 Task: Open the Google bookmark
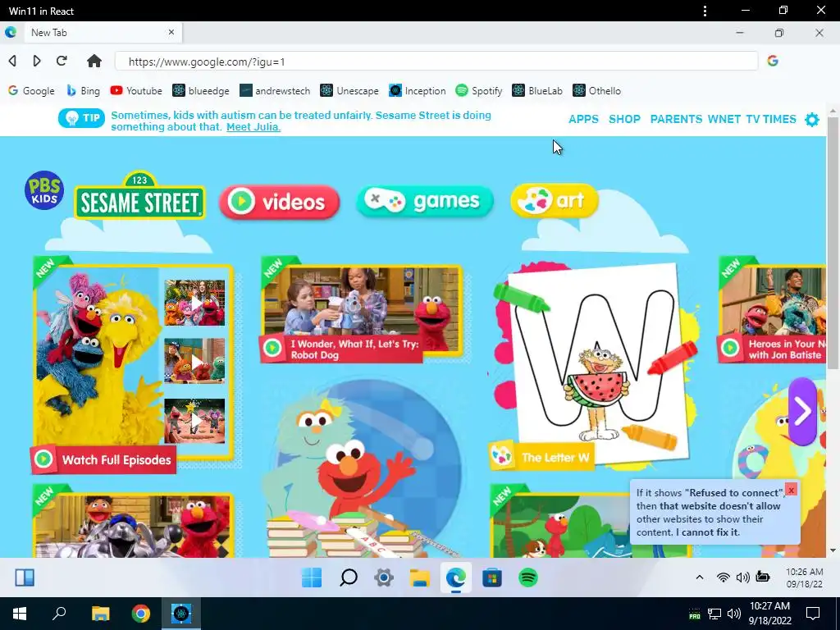(x=32, y=90)
